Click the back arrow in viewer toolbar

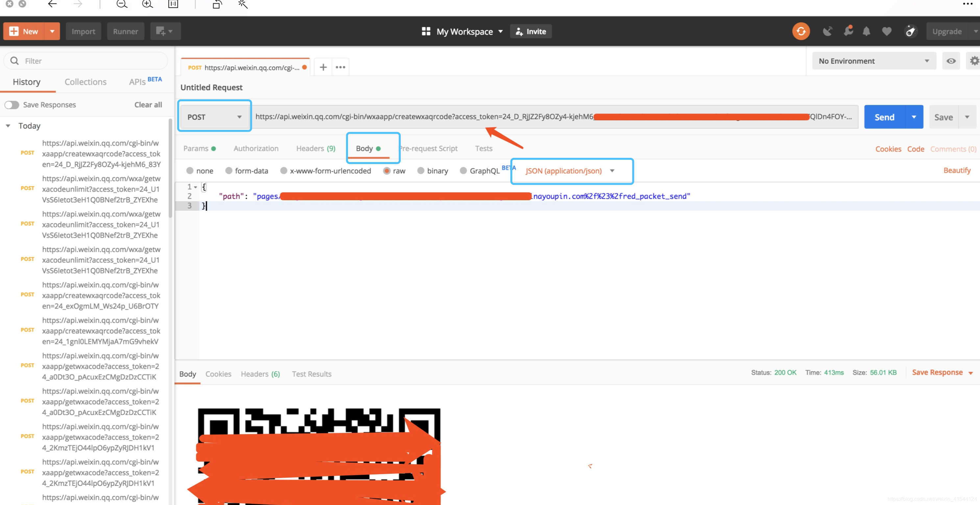(52, 4)
